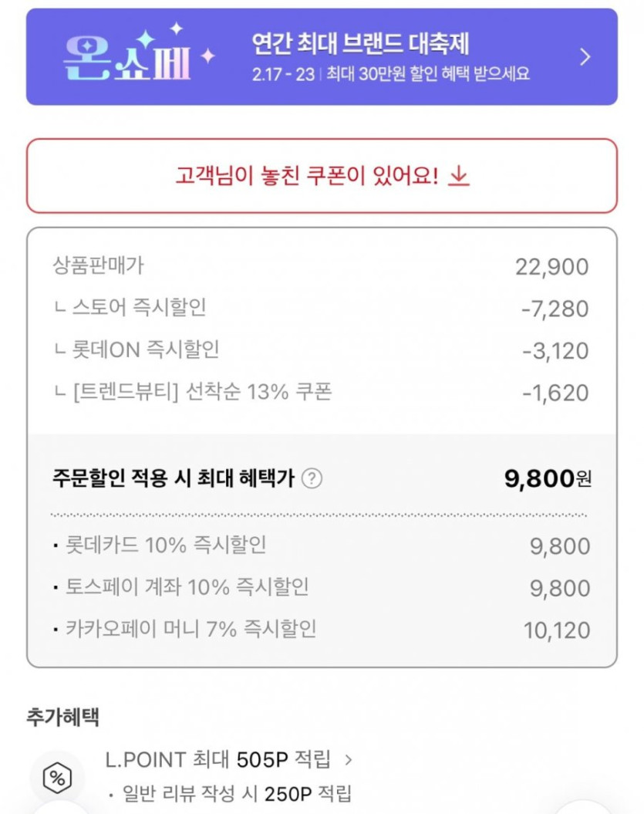Select the L.POINT 최대 505P 적립 link
Viewport: 644px width, 814px height.
click(220, 760)
